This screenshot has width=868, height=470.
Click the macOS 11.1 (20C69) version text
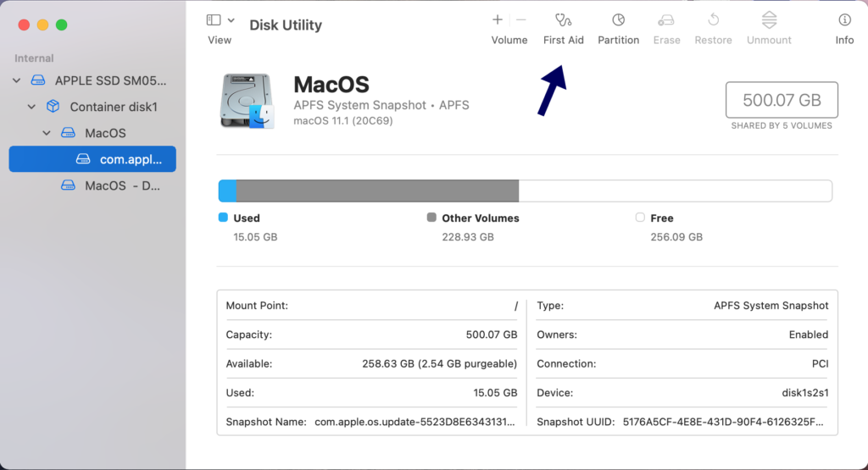tap(343, 120)
